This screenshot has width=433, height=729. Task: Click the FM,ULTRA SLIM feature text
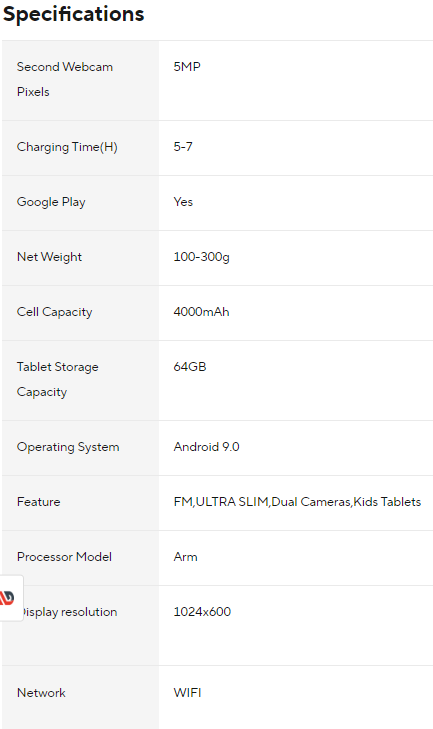[x=221, y=502]
